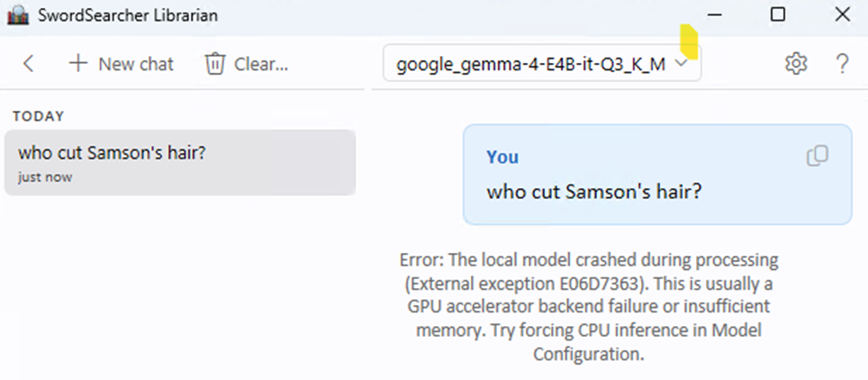868x380 pixels.
Task: Minimize the Librarian window
Action: (715, 15)
